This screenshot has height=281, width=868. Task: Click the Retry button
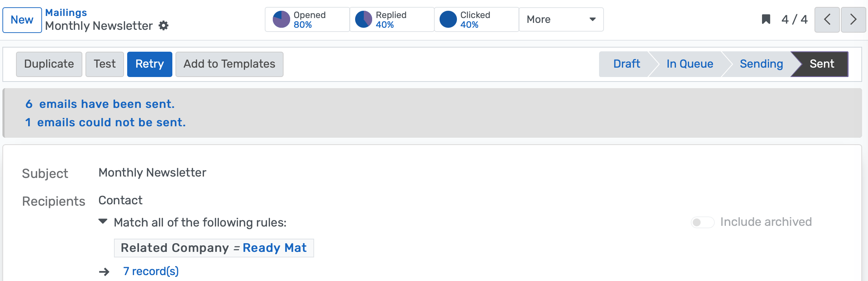tap(149, 64)
